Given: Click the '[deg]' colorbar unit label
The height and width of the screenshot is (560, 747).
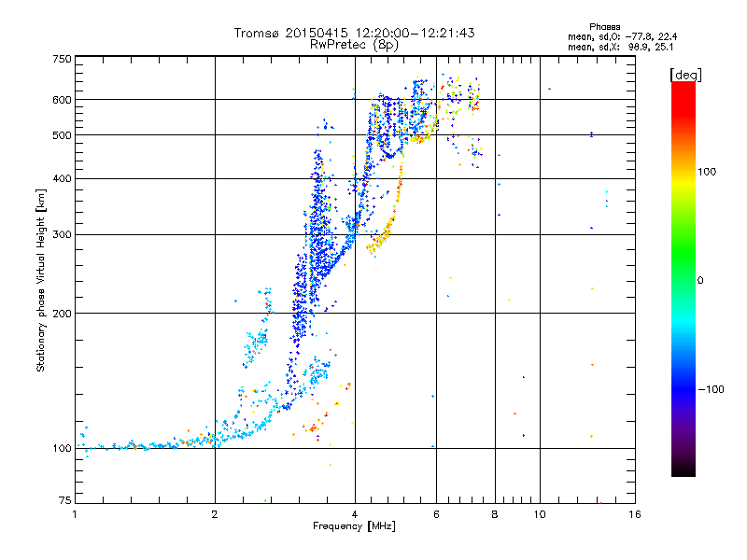Looking at the screenshot, I should [x=685, y=75].
